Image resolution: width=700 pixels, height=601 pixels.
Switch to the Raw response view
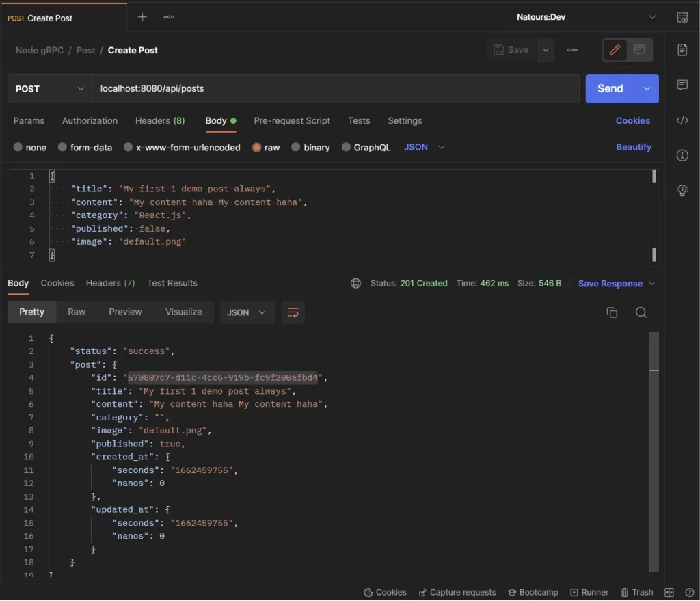[x=76, y=311]
